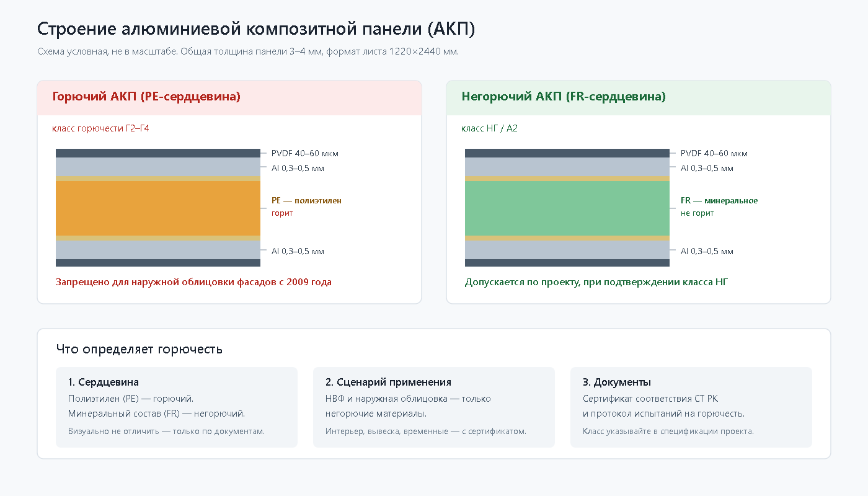Click the orange PE core layer in the diagram

point(158,208)
